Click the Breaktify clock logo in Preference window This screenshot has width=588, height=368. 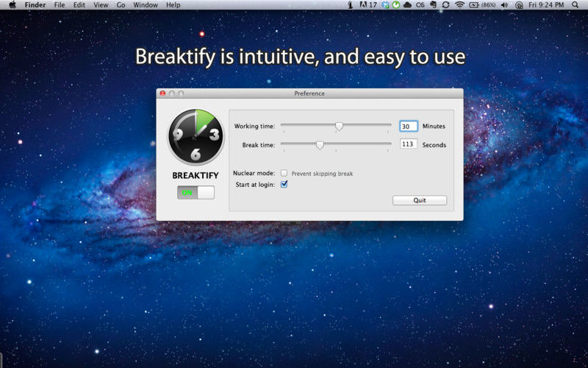(196, 136)
